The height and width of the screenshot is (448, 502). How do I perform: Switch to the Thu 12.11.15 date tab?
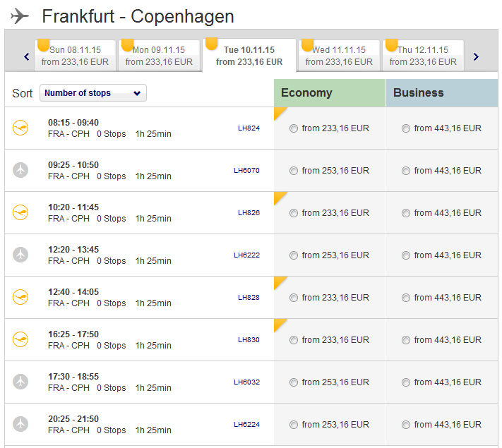(423, 56)
